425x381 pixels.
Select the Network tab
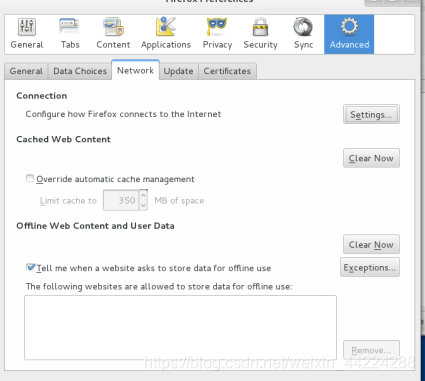pos(135,70)
